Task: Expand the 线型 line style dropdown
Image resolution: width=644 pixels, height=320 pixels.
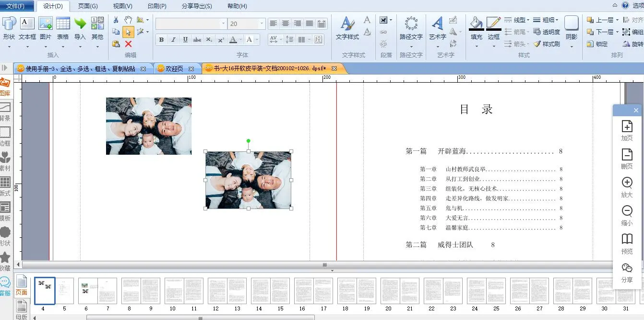Action: coord(528,20)
